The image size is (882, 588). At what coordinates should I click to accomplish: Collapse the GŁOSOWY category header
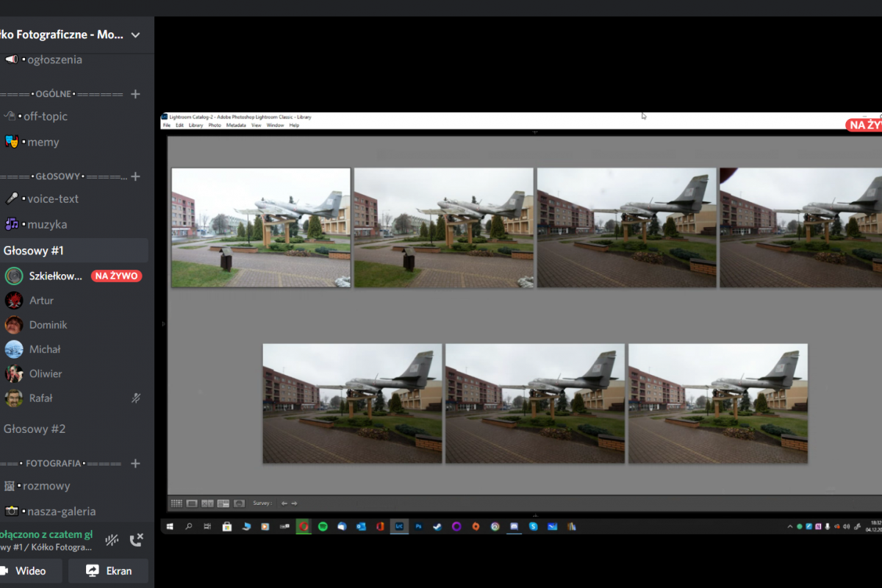(x=64, y=176)
